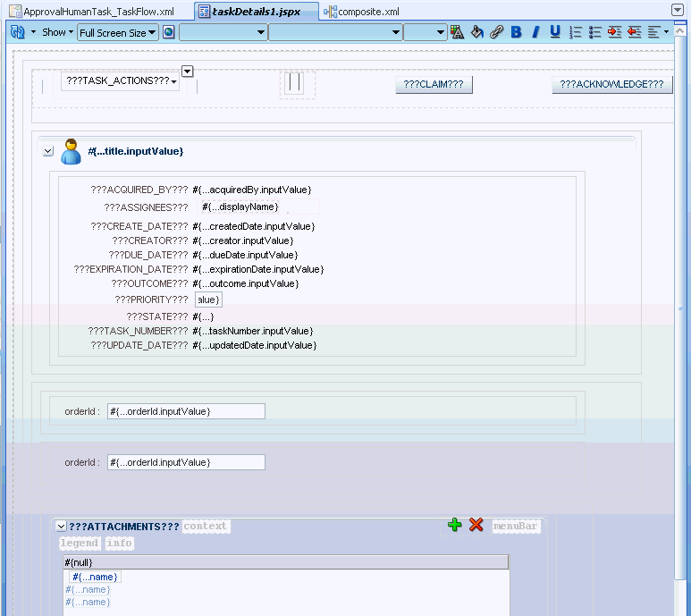
Task: Select the #{...creator.inputValue} value
Action: pyautogui.click(x=243, y=240)
